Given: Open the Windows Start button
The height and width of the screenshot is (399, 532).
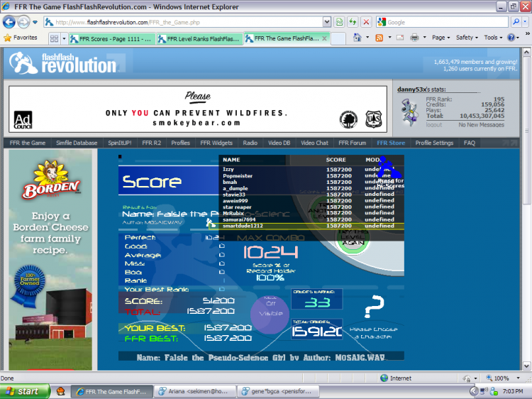Looking at the screenshot, I should (x=25, y=391).
